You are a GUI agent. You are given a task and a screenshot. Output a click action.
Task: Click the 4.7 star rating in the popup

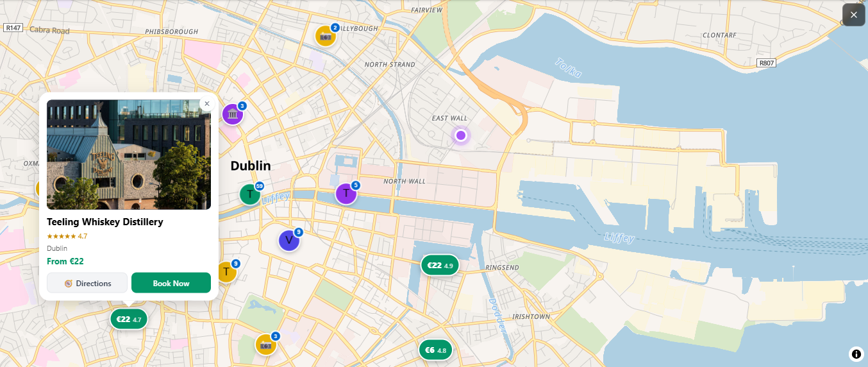coord(67,236)
